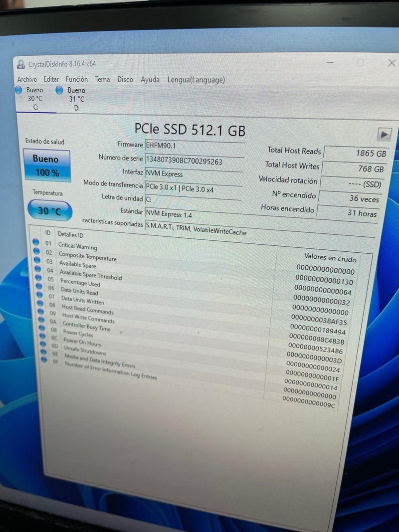Click the next disk arrow button
399x532 pixels.
385,135
